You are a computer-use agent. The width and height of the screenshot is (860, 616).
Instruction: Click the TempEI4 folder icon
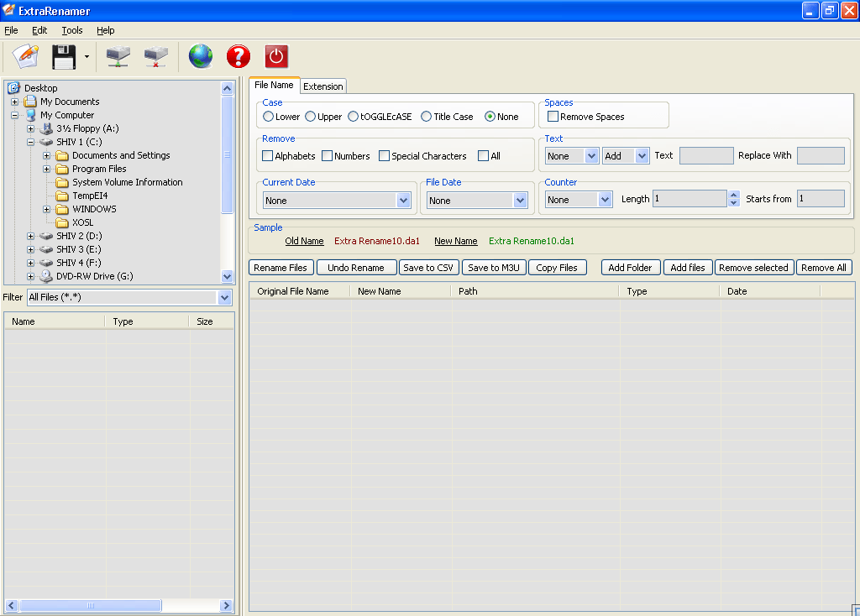[62, 196]
